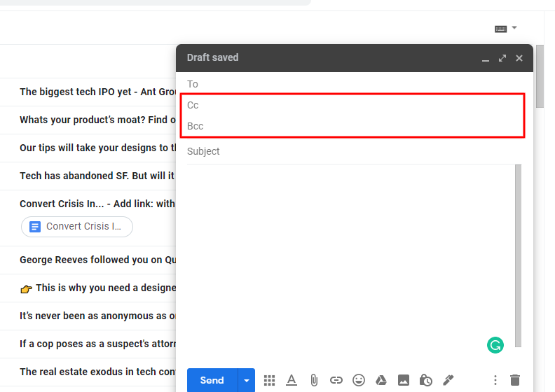The image size is (555, 392).
Task: Expand the input tools dropdown arrow
Action: 514,27
